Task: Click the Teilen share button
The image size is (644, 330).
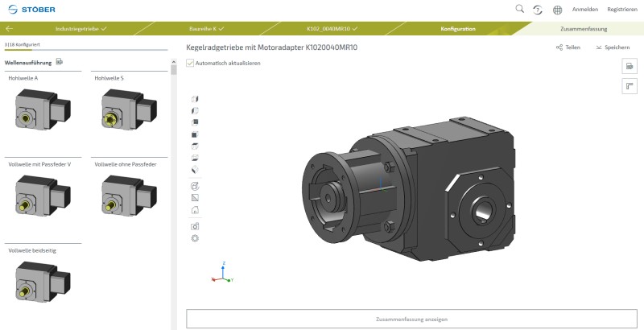Action: (x=568, y=47)
